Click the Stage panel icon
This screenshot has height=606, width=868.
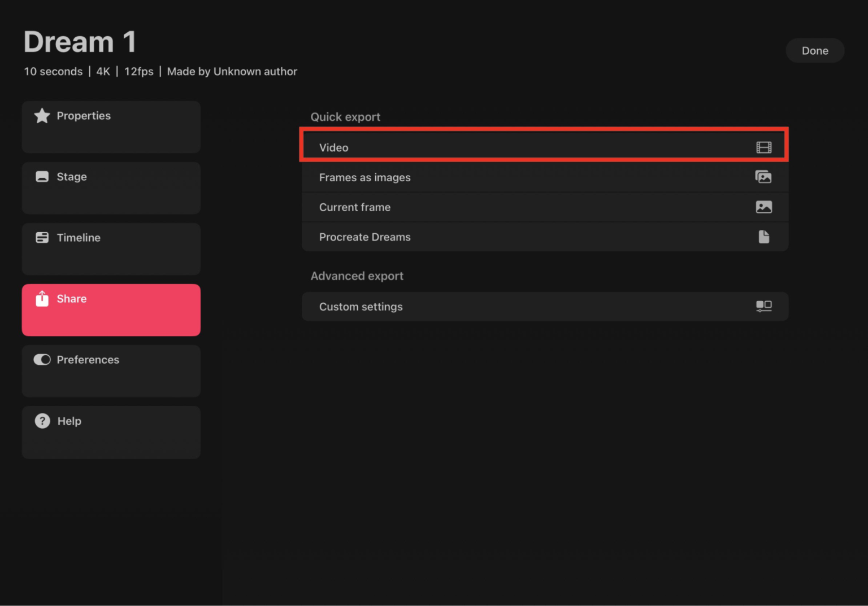[42, 177]
